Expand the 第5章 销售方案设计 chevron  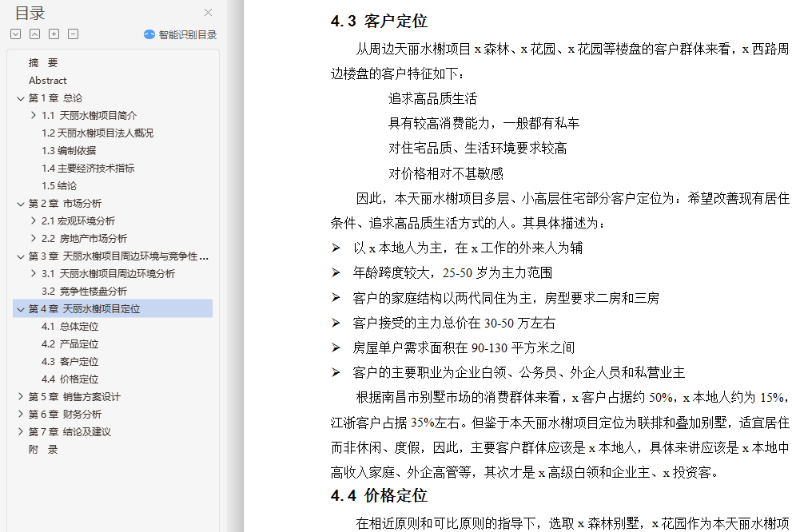[20, 396]
